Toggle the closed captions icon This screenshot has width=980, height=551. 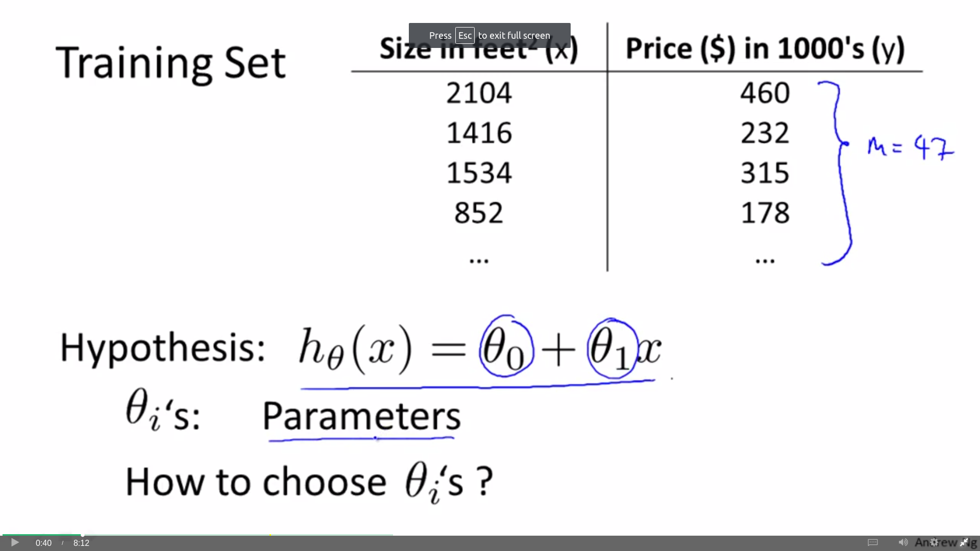873,542
